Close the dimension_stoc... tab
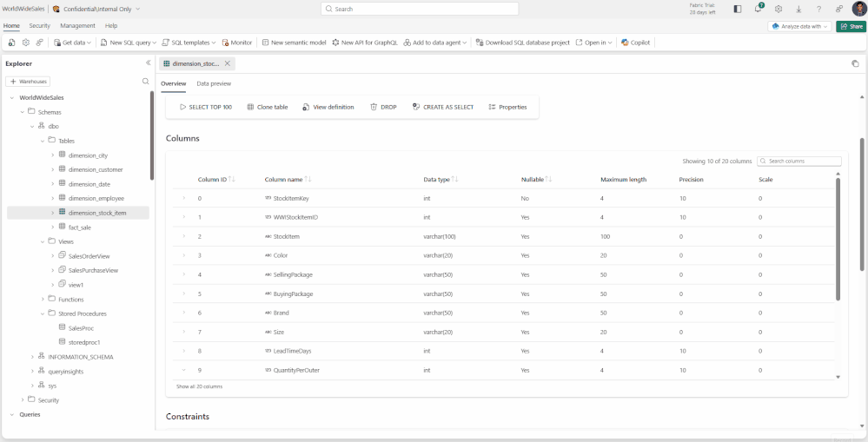This screenshot has height=442, width=868. [x=228, y=63]
